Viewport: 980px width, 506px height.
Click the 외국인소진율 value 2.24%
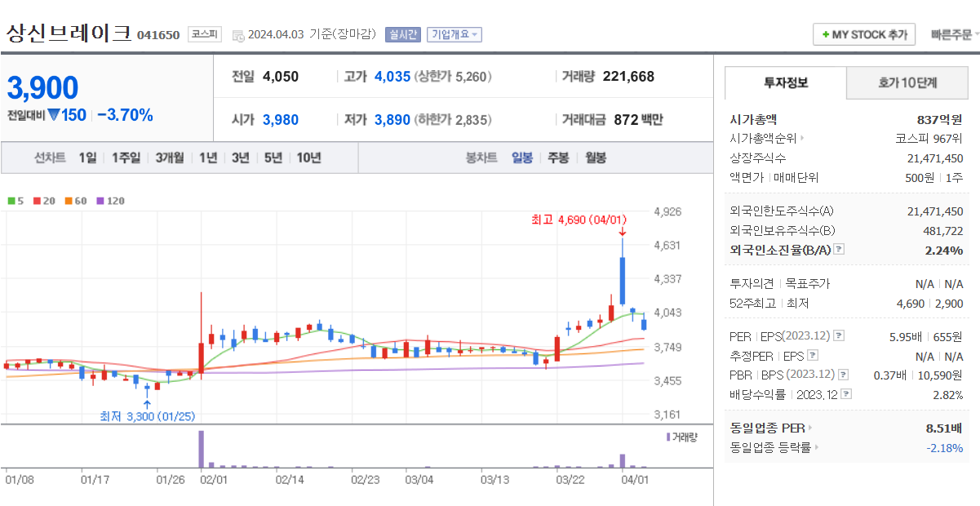pyautogui.click(x=944, y=251)
